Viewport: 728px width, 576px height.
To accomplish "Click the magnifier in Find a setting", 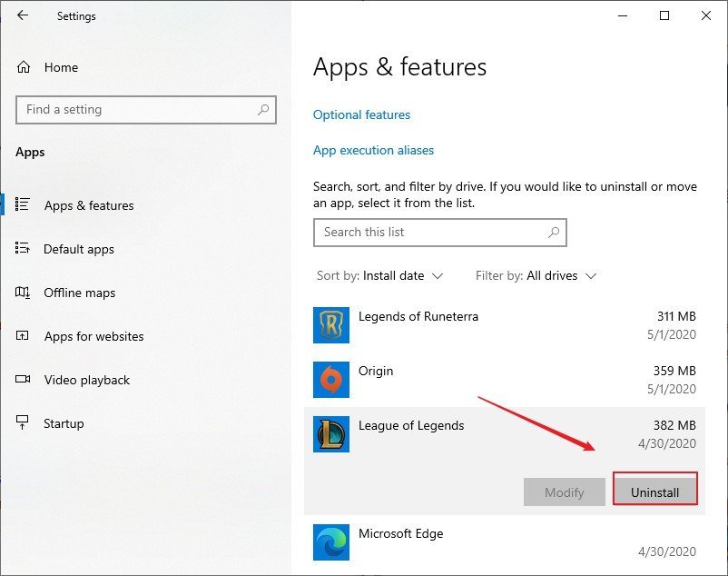I will pos(263,110).
